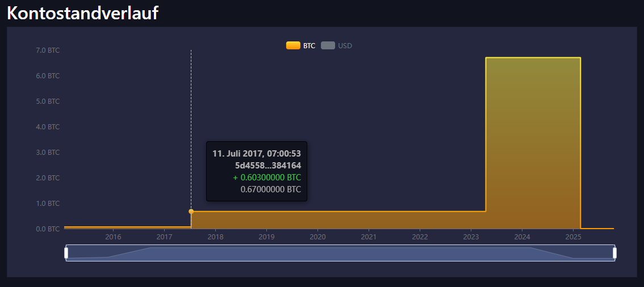Click the left range slider handle
The image size is (644, 287).
[66, 253]
